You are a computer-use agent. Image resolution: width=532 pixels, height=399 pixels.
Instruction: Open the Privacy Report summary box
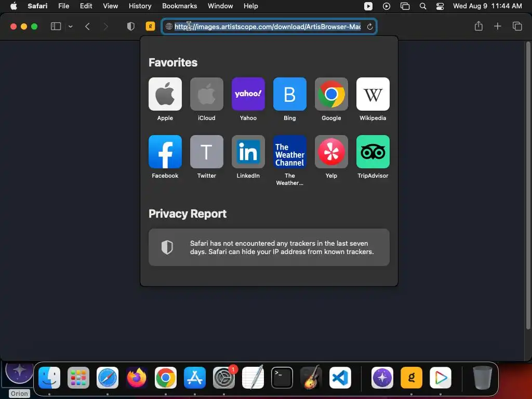pyautogui.click(x=269, y=247)
